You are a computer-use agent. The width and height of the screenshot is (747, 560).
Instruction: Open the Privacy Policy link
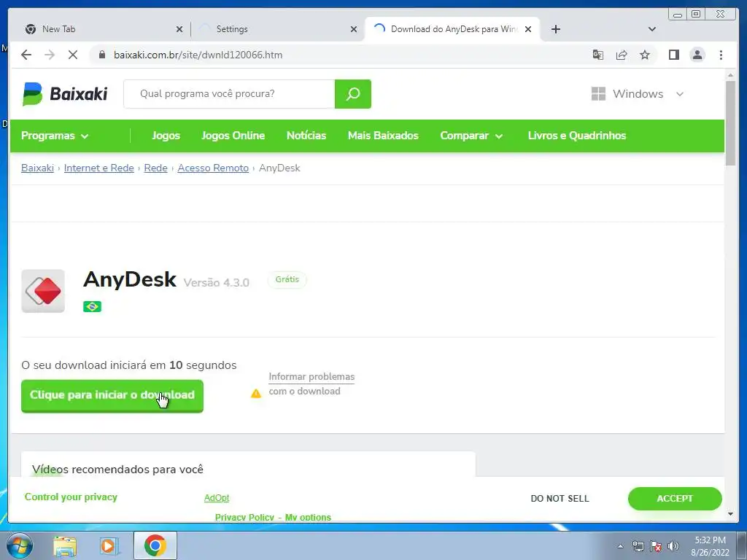coord(244,517)
